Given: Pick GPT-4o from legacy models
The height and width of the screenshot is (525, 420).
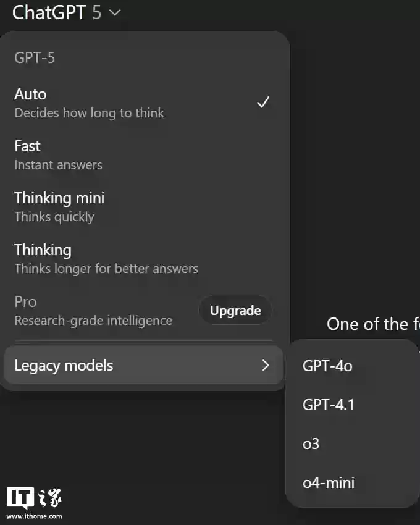Looking at the screenshot, I should (x=327, y=366).
